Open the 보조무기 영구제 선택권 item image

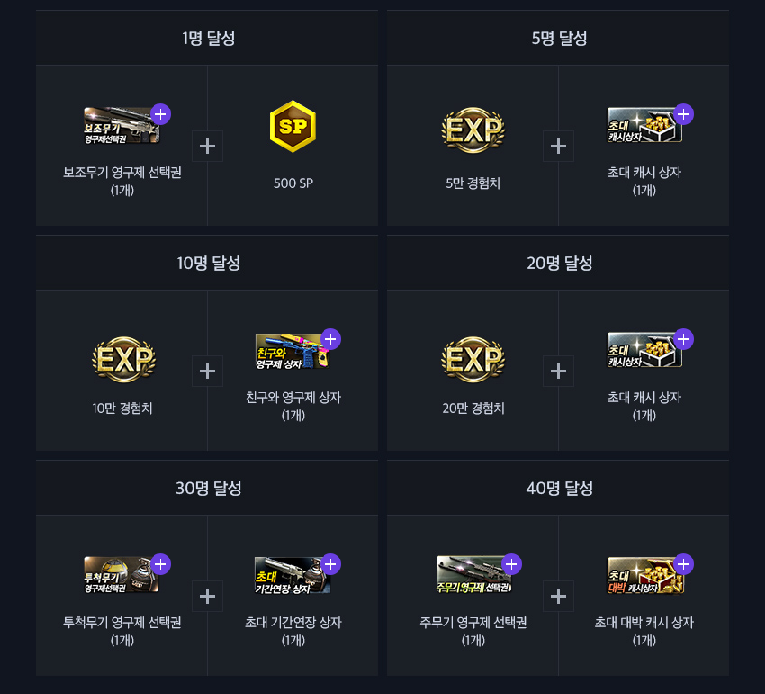[x=121, y=125]
